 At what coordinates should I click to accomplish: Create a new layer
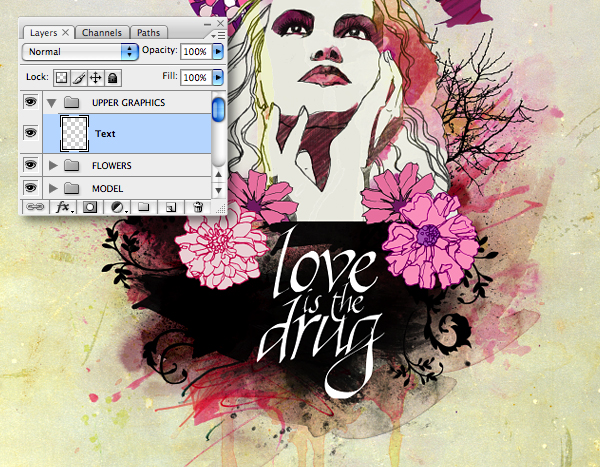171,207
